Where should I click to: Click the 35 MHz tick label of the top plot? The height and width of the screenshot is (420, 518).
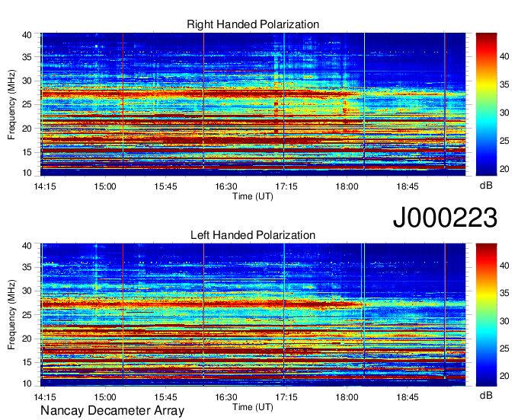pyautogui.click(x=27, y=57)
